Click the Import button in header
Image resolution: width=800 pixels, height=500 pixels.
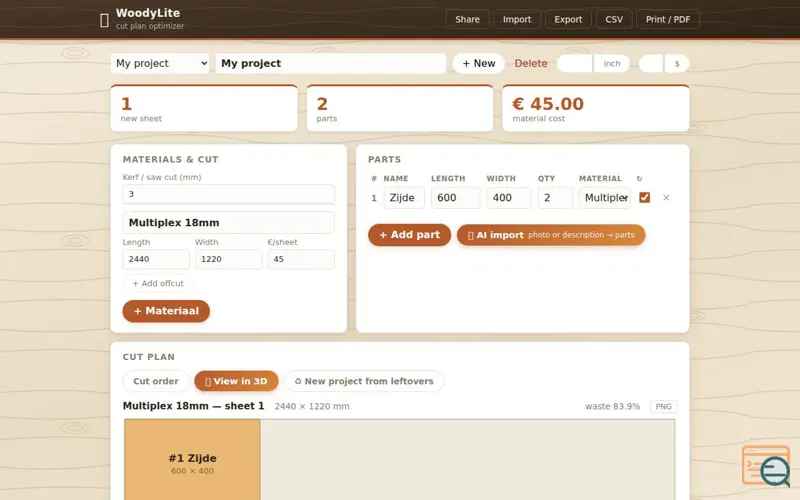pyautogui.click(x=517, y=19)
